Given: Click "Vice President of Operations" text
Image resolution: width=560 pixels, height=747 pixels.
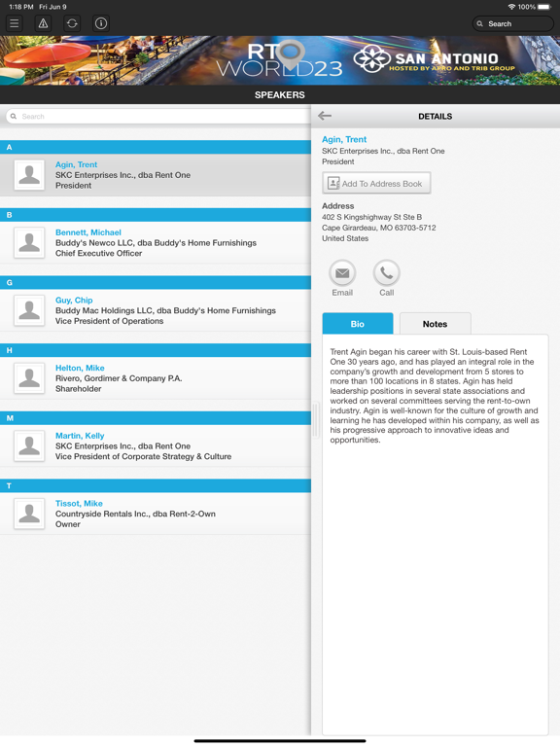Looking at the screenshot, I should tap(109, 321).
